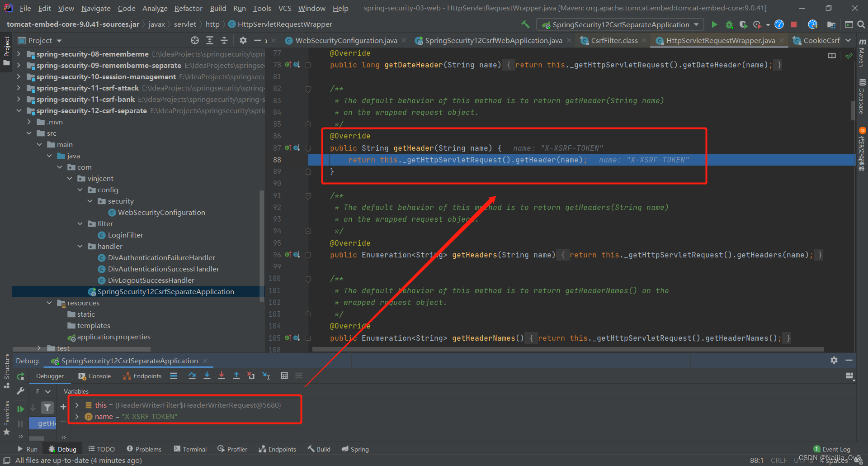Screen dimensions: 868x466
Task: Select application.properties in the project tree
Action: click(113, 337)
